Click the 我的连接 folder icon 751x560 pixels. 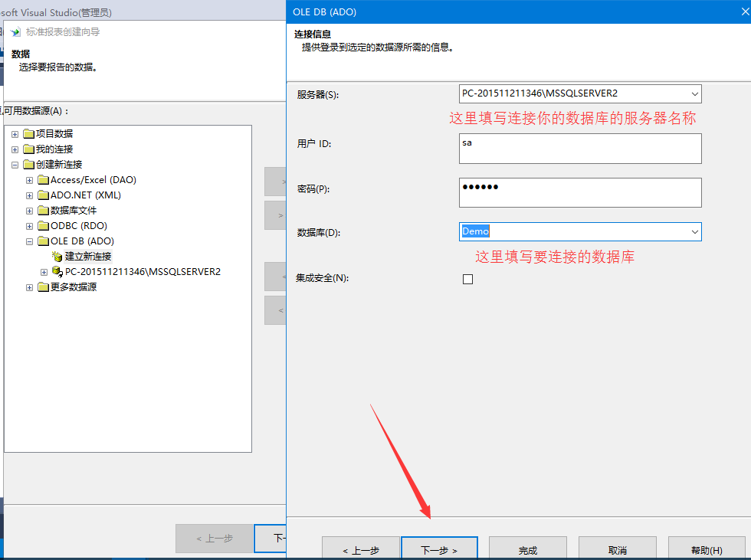(29, 149)
